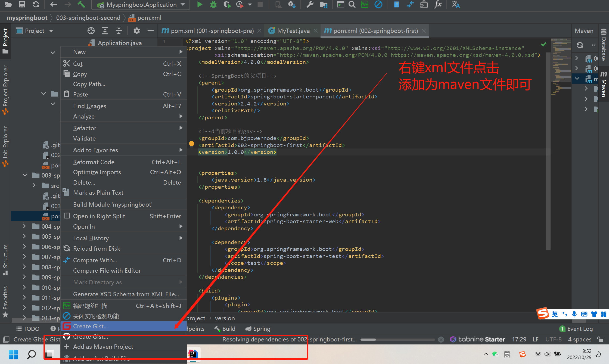
Task: Collapse the 003-sp module folder
Action: pos(25,175)
